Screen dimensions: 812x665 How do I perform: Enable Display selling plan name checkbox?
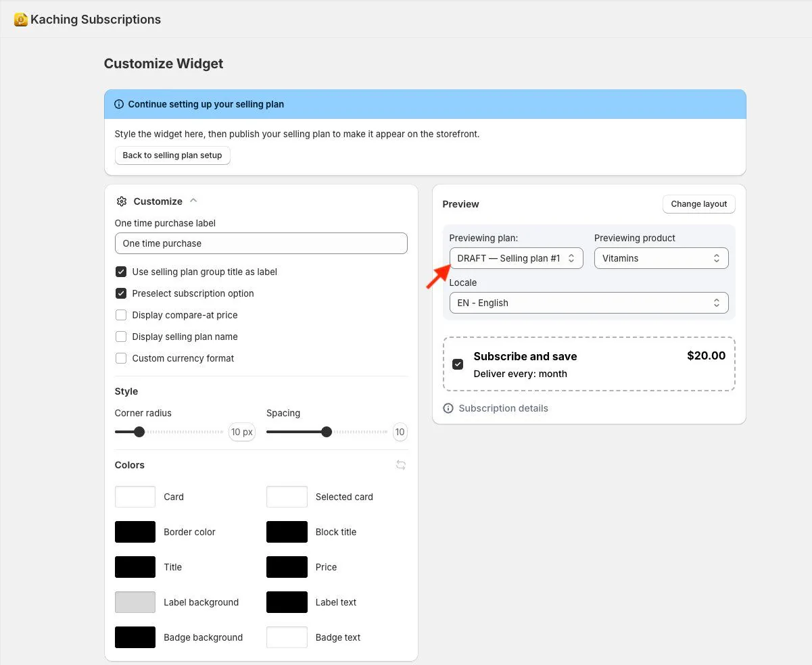[x=121, y=337]
